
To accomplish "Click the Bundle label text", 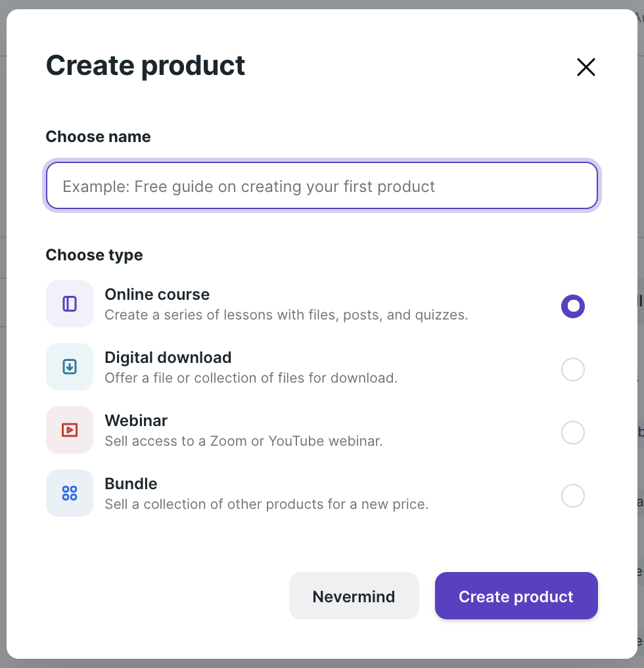I will click(131, 483).
